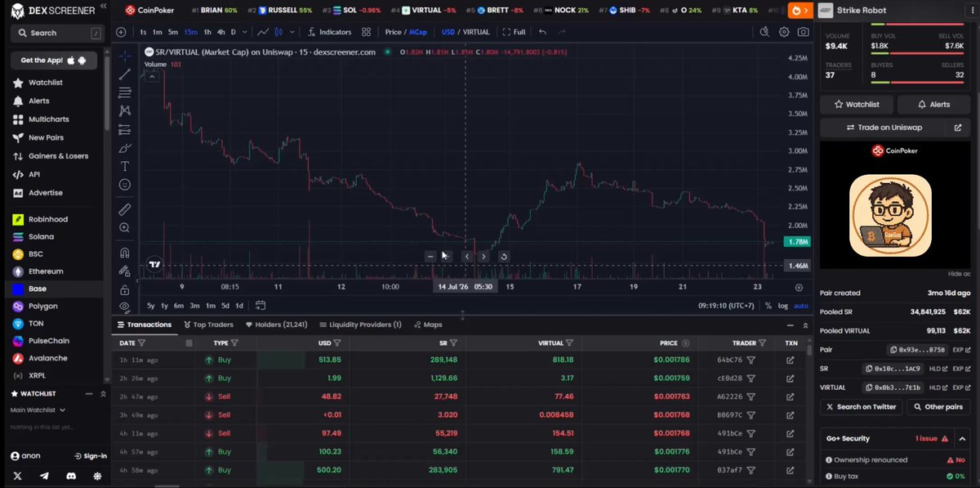Toggle percent scale on chart

click(x=768, y=306)
